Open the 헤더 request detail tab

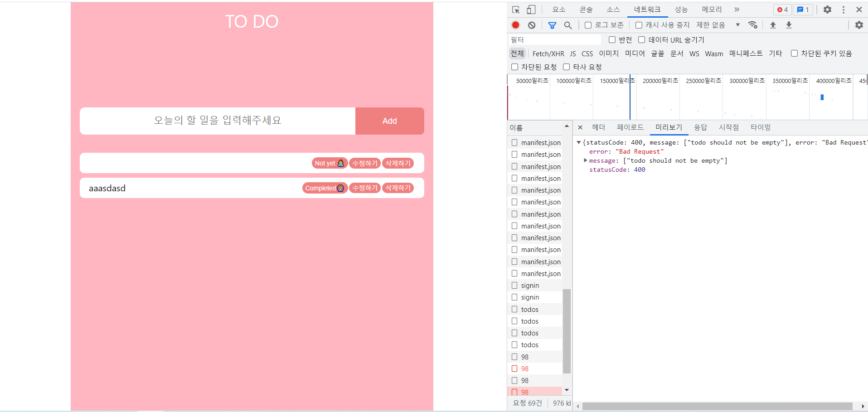point(598,127)
